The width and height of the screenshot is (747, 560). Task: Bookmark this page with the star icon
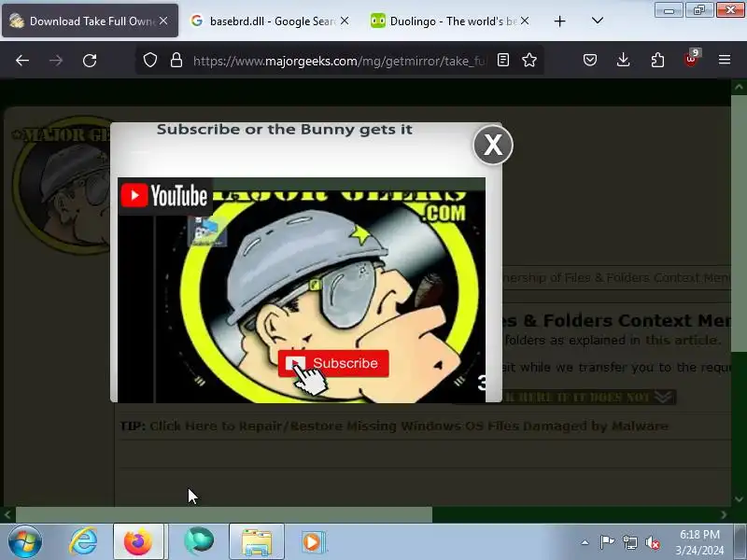pyautogui.click(x=529, y=60)
